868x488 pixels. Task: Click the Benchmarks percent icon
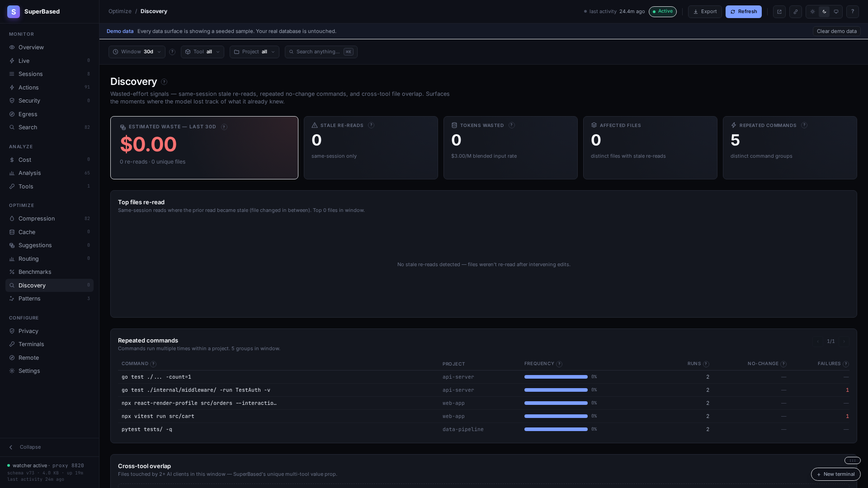[x=12, y=272]
